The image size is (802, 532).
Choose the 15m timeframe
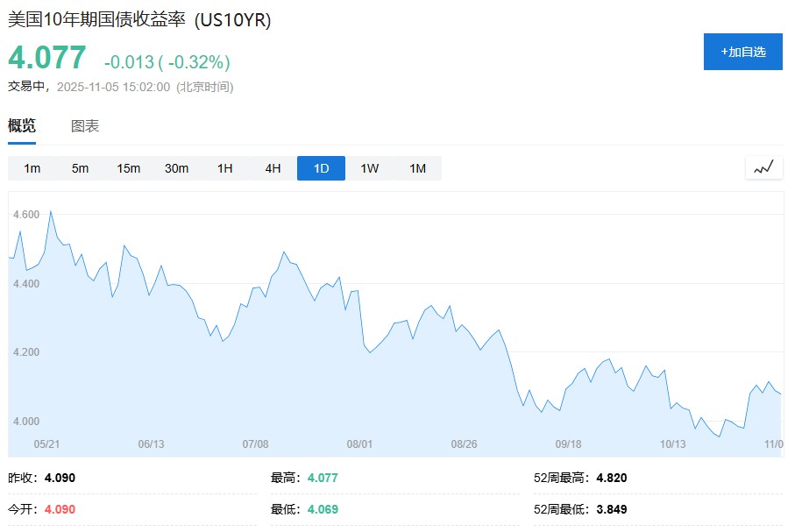129,168
